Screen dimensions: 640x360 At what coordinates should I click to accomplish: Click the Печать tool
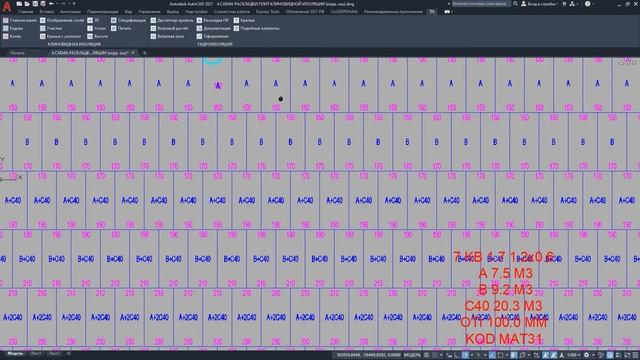(x=121, y=28)
